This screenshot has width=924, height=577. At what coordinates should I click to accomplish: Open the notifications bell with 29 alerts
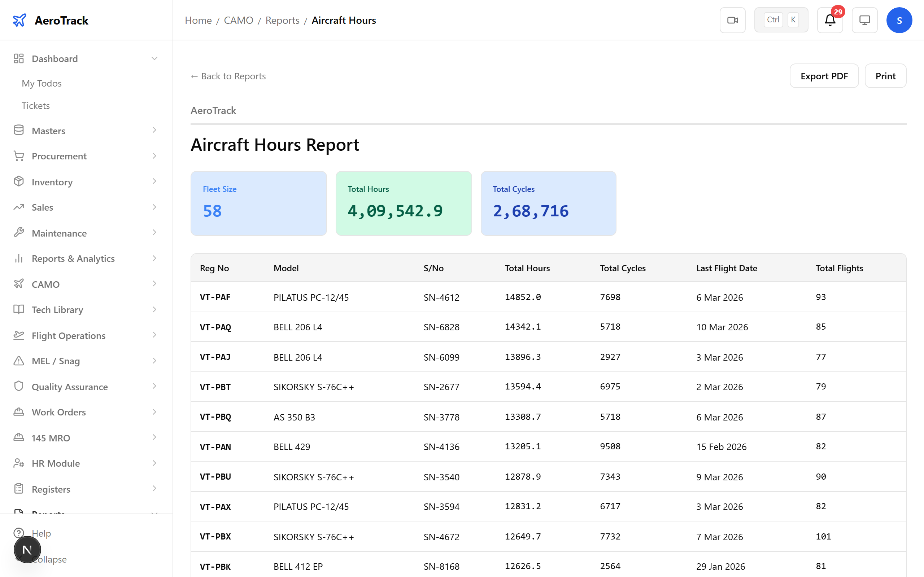pyautogui.click(x=830, y=20)
